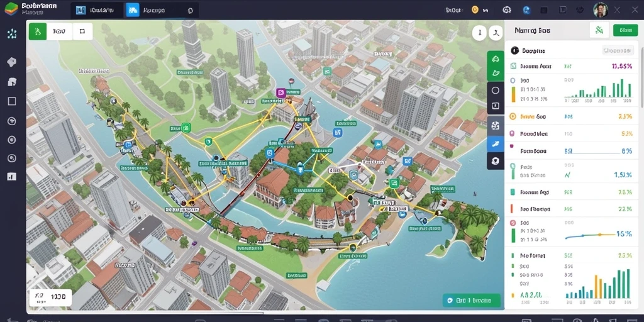
Task: Open the gray dropdown pill in panel's first row
Action: pyautogui.click(x=618, y=50)
